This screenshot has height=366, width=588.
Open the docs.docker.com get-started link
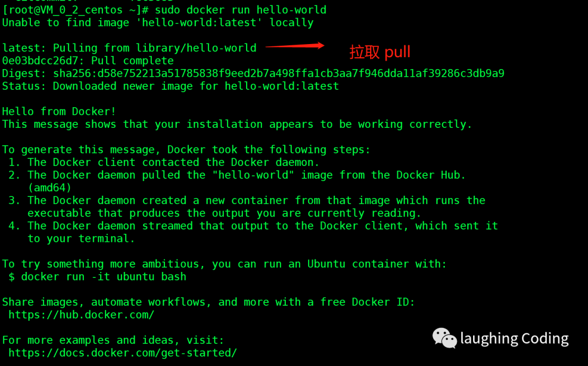tap(122, 353)
